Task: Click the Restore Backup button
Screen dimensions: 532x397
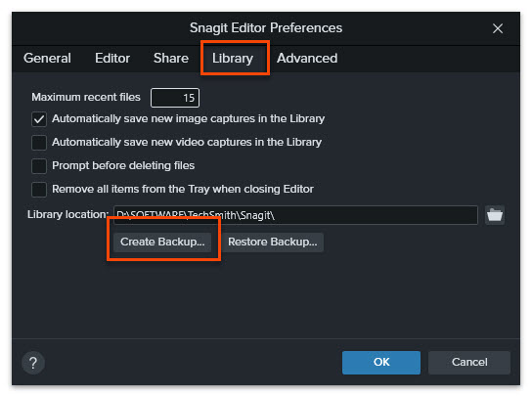Action: tap(273, 242)
